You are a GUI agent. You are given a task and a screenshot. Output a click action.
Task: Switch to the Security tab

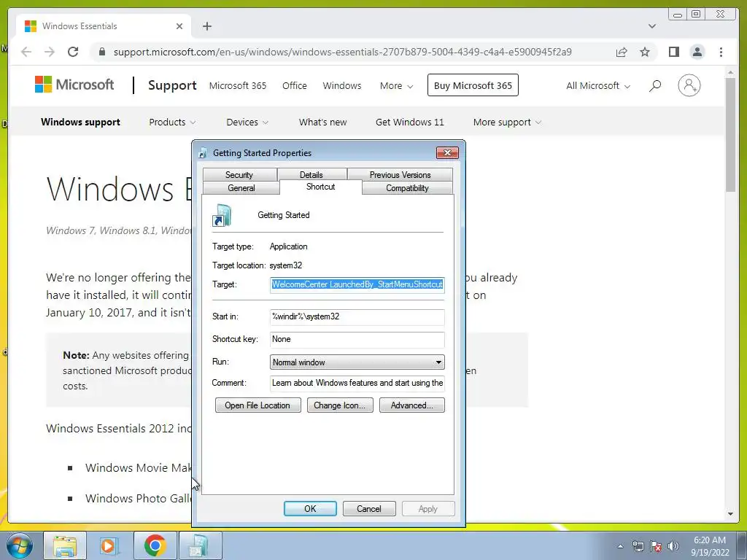(239, 175)
